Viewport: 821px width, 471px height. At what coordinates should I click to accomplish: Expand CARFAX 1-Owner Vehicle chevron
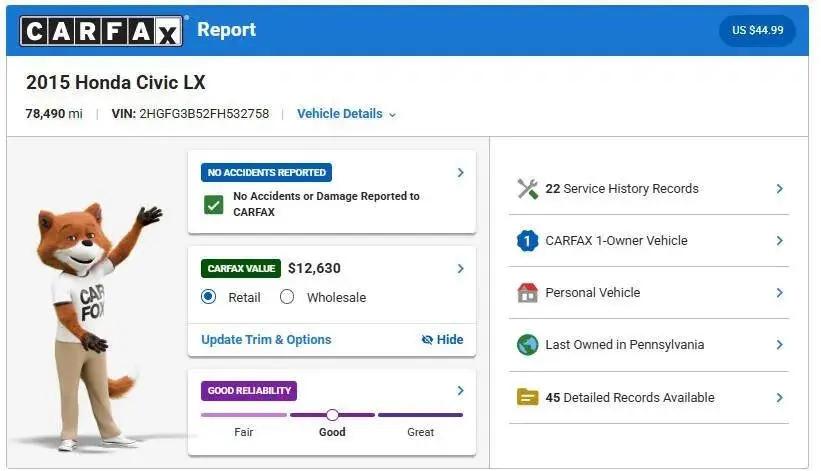point(780,241)
